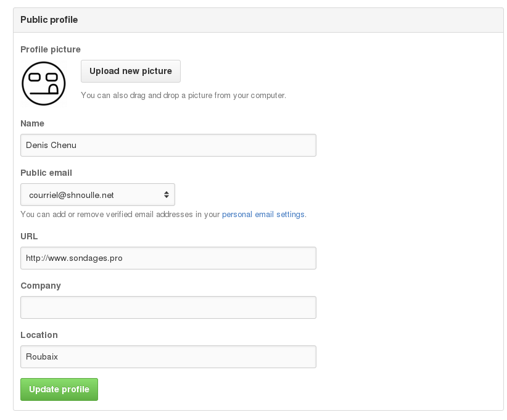Click the Location field showing Roubaix
Viewport: 507px width, 420px height.
coord(168,356)
